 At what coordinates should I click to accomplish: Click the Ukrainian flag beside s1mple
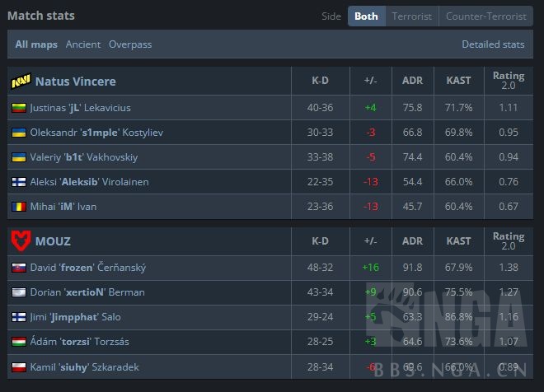pos(19,133)
